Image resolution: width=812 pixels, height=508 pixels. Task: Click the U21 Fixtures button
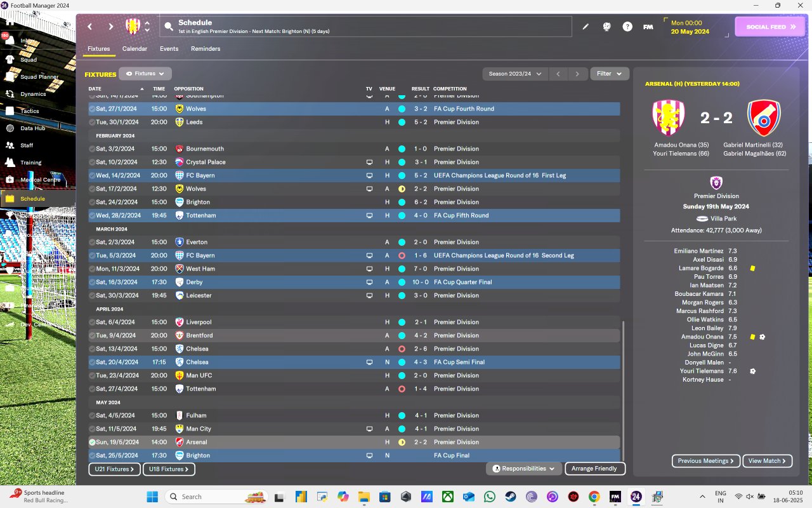coord(115,469)
